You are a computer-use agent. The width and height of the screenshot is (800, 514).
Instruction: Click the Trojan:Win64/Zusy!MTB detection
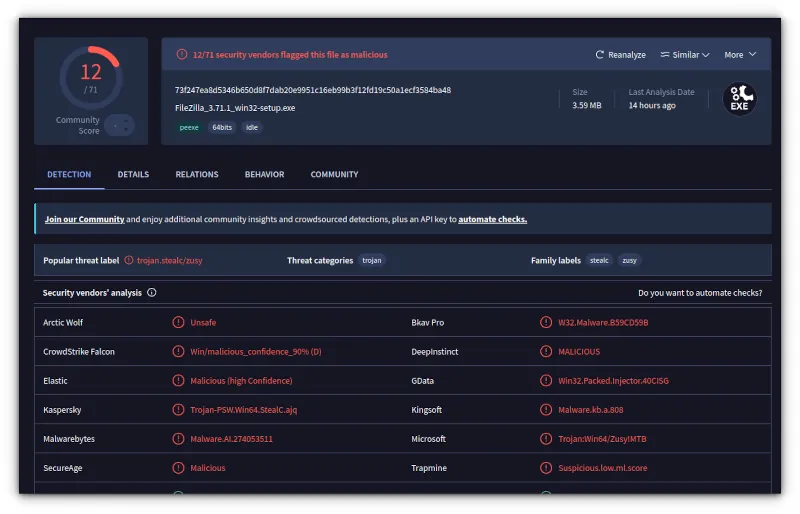click(602, 439)
